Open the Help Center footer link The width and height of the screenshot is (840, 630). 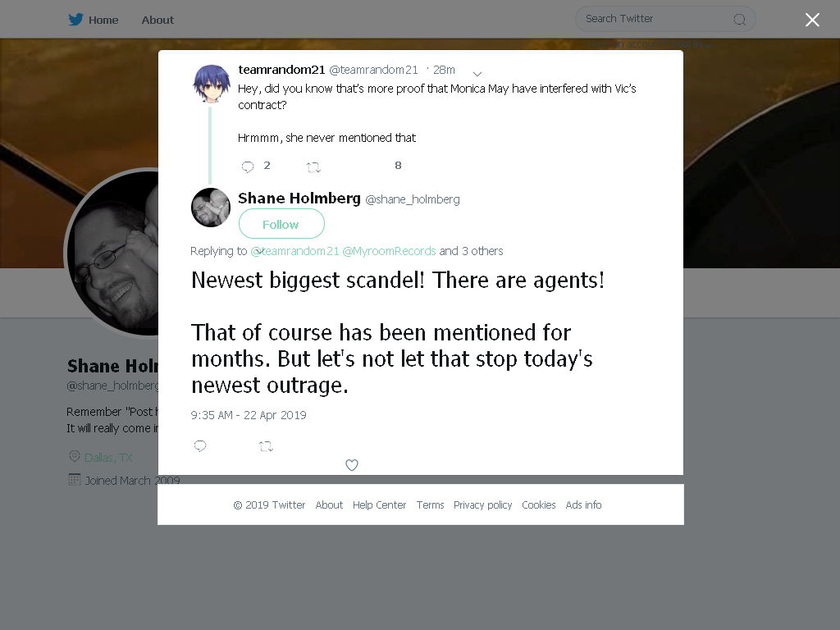coord(379,504)
